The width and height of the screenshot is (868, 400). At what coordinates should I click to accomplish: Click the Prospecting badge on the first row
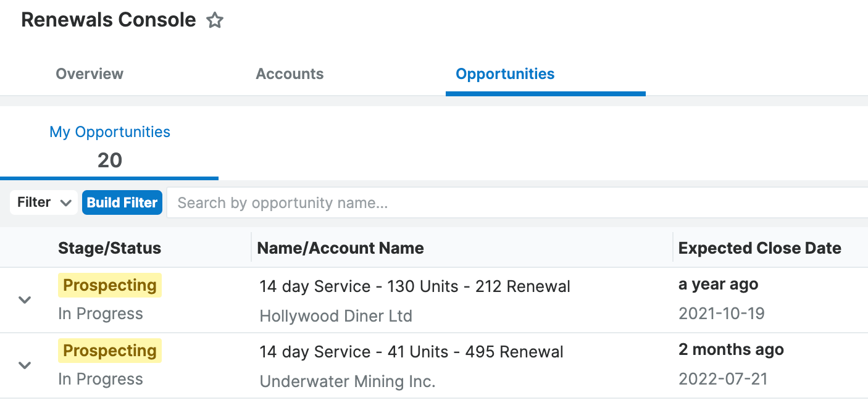coord(110,285)
